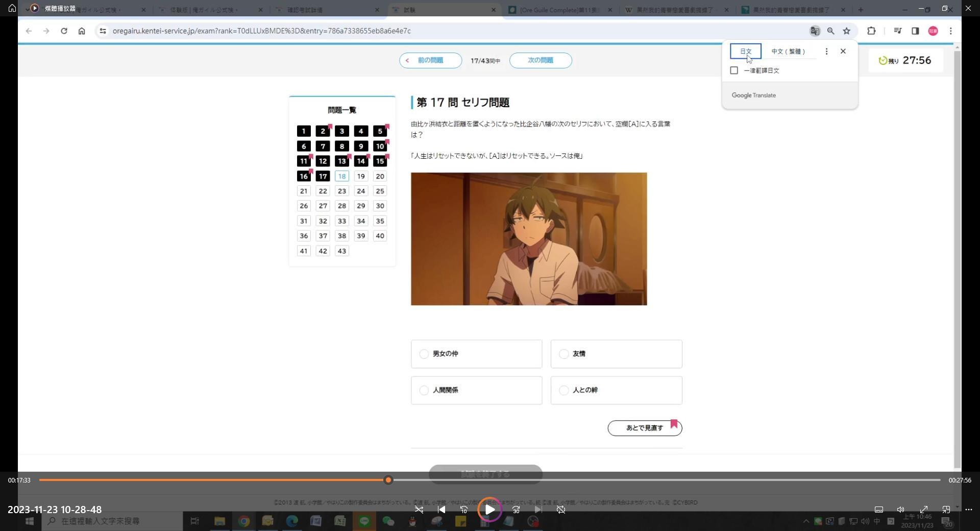The height and width of the screenshot is (531, 980).
Task: Jump to question 18 in list
Action: [342, 176]
